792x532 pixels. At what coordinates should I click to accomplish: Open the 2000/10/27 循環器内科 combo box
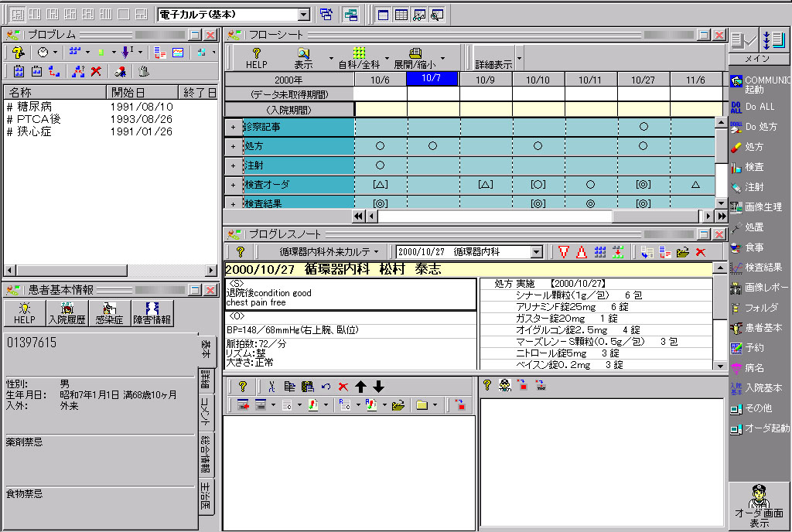[537, 252]
